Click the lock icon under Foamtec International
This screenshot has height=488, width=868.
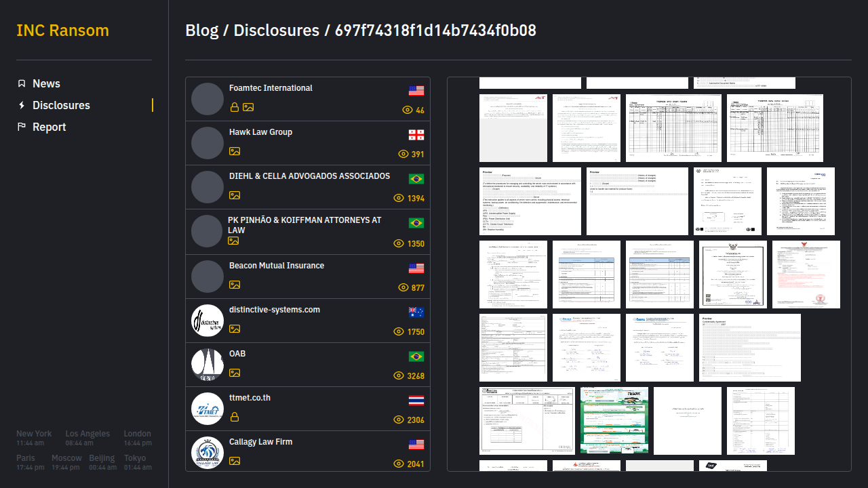coord(235,107)
